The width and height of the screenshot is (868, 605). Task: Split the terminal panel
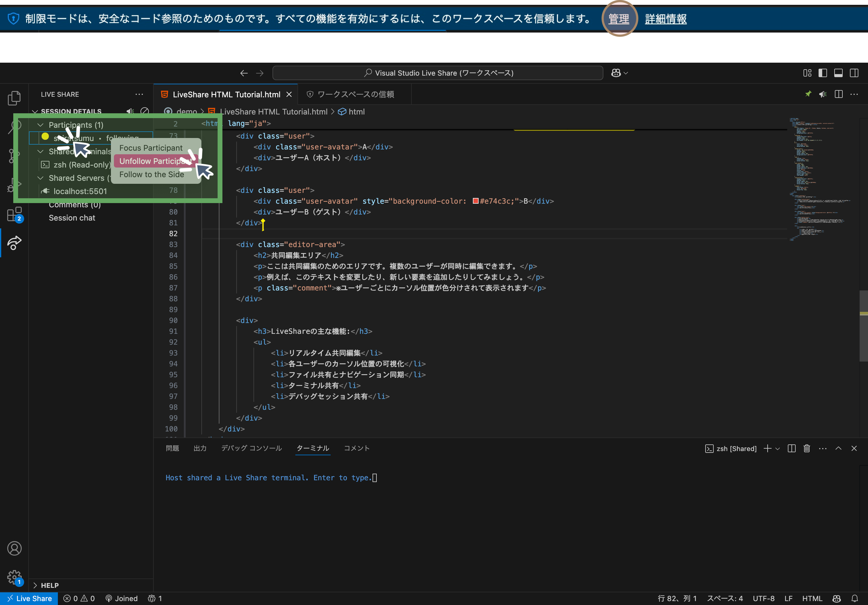click(792, 448)
